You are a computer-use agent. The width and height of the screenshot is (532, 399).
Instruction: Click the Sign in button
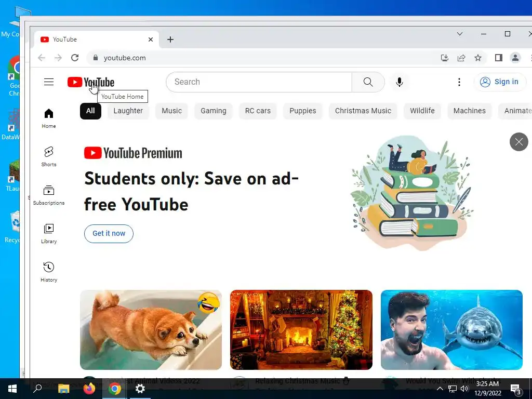(x=500, y=82)
